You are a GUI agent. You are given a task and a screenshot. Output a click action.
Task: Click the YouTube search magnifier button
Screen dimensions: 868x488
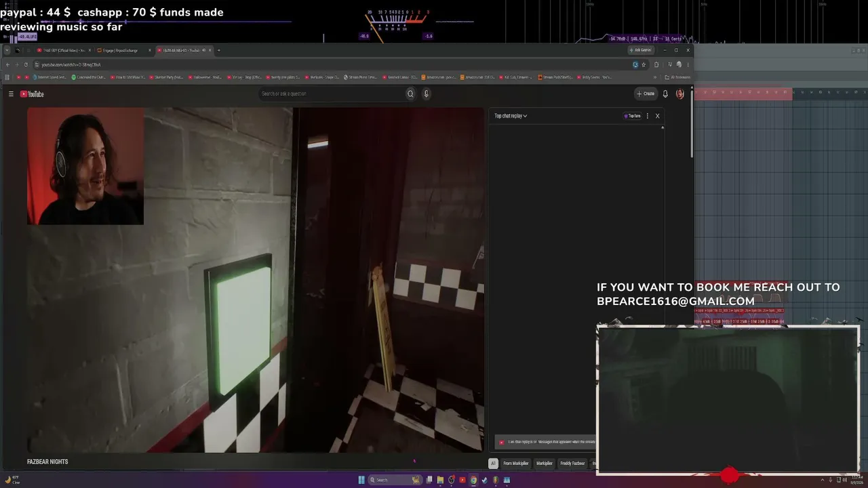coord(410,94)
